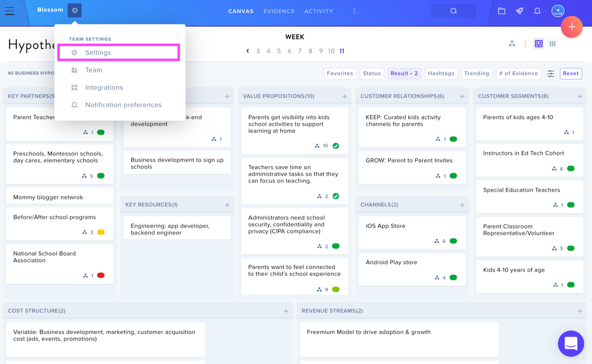Open the Result filter dropdown
Image resolution: width=592 pixels, height=364 pixels.
tap(404, 74)
